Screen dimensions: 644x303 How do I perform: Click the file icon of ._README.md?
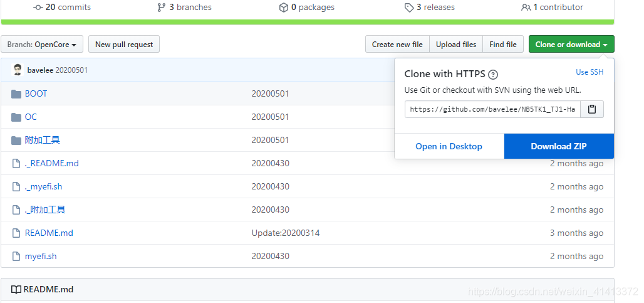pyautogui.click(x=16, y=164)
